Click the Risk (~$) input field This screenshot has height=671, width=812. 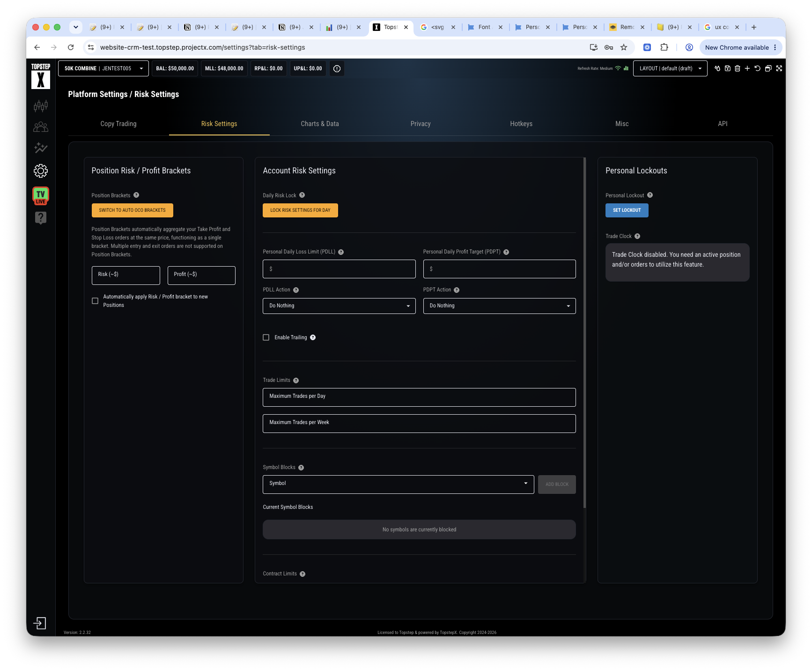tap(126, 276)
